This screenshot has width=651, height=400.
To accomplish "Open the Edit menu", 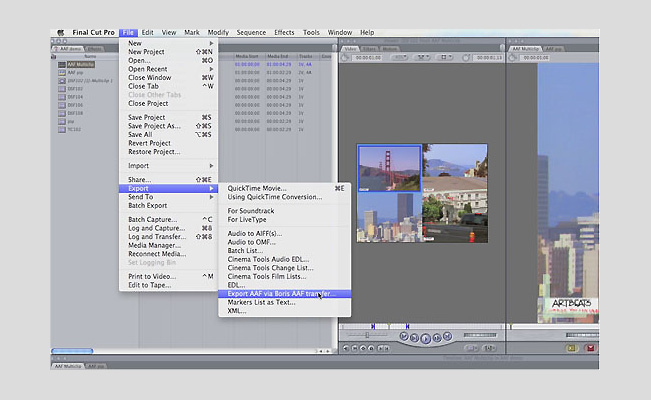I will (x=147, y=32).
